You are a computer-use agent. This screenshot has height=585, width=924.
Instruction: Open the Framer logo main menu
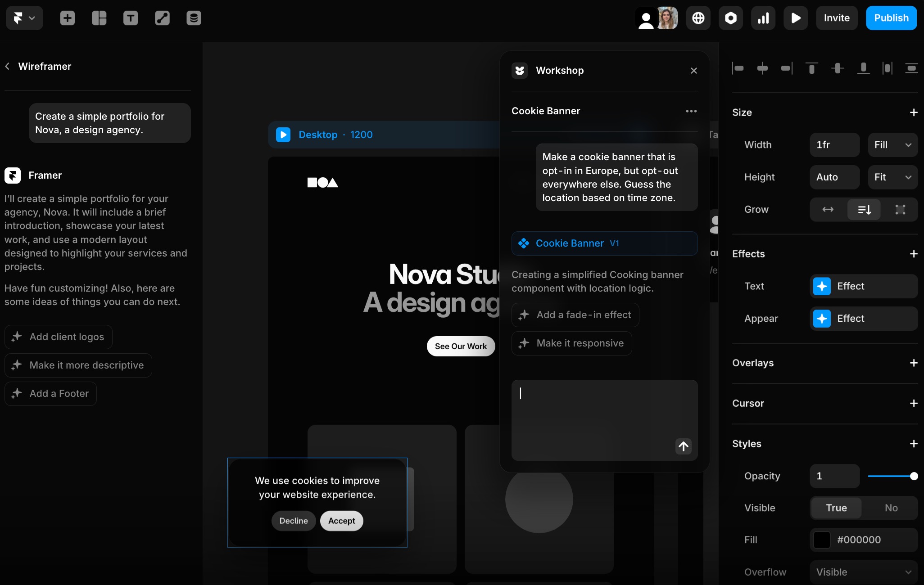(x=24, y=18)
